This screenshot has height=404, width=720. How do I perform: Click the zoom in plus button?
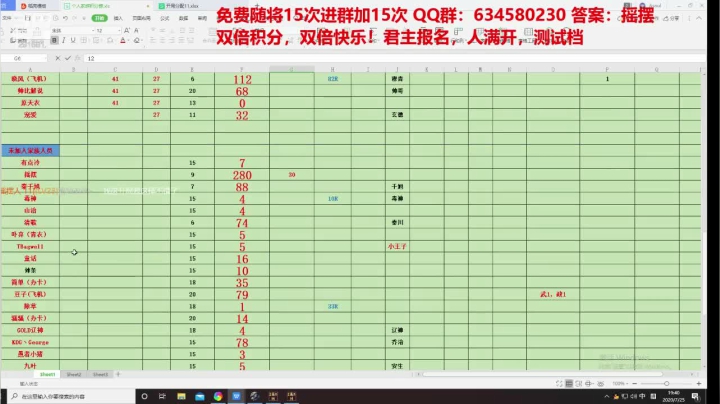point(699,383)
